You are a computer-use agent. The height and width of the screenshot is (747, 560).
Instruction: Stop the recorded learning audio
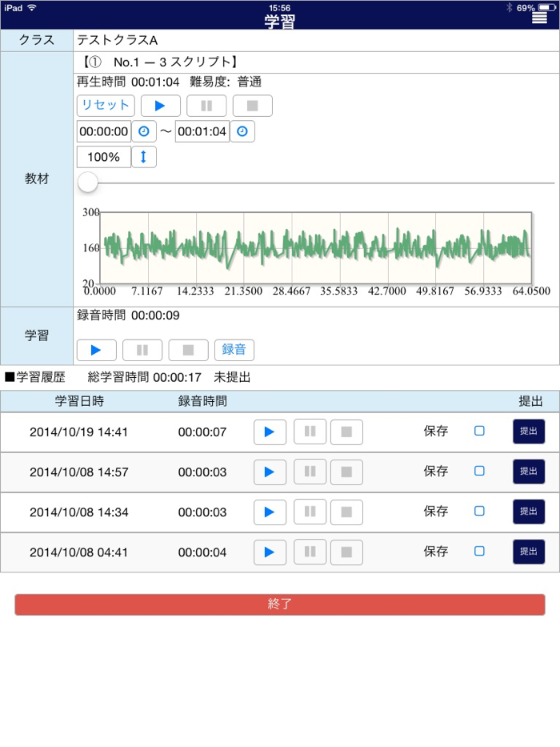189,350
